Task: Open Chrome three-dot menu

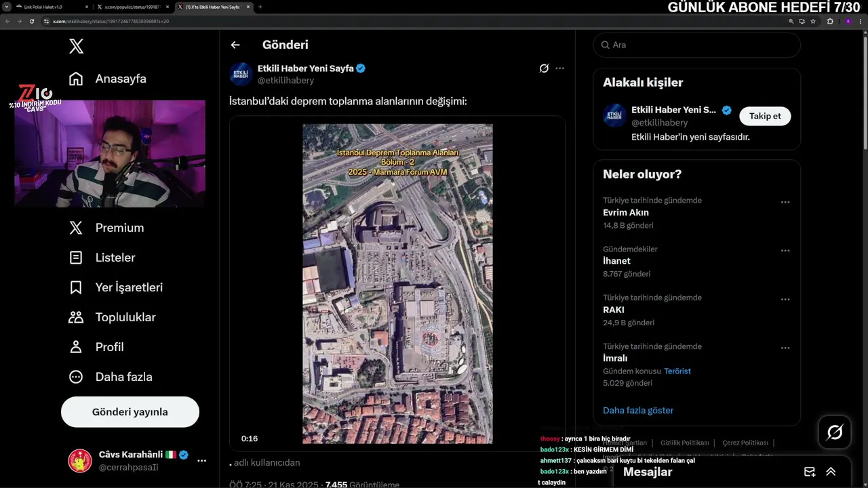Action: point(861,21)
